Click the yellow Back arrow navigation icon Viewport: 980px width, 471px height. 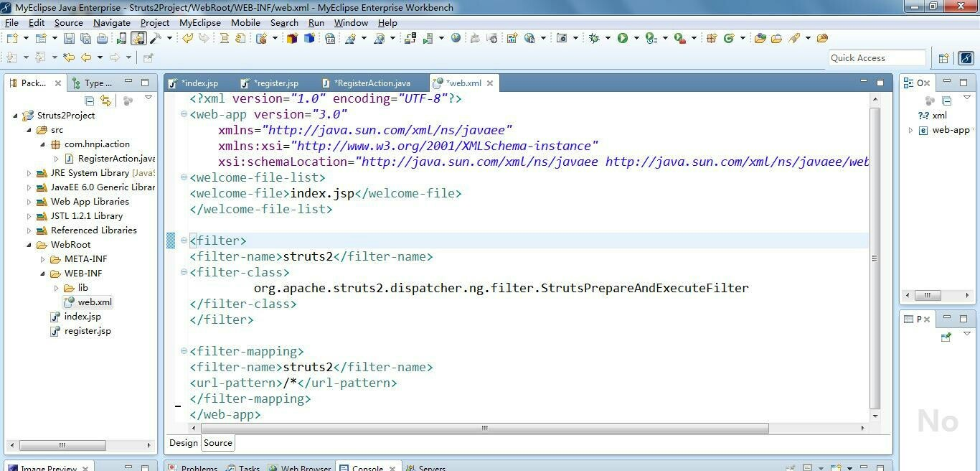(x=86, y=57)
